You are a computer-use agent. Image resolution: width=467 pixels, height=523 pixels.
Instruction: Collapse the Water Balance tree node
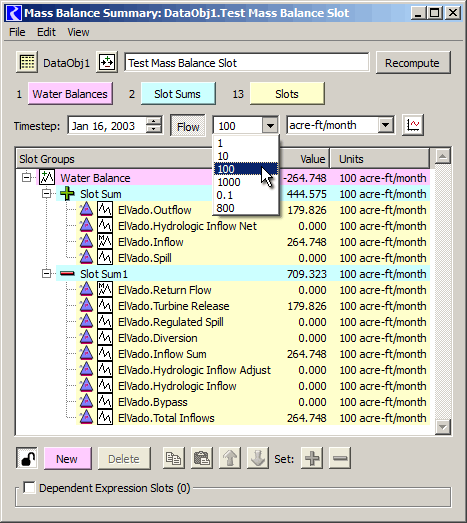pyautogui.click(x=26, y=177)
